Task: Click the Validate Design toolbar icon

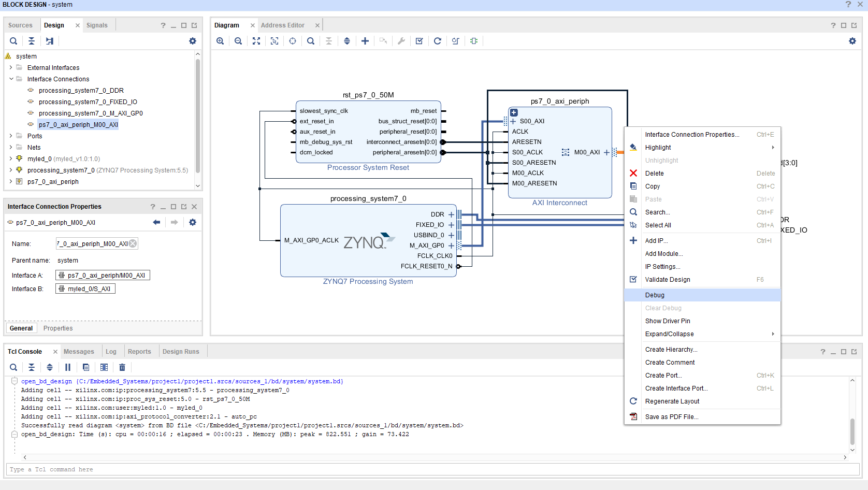Action: [x=419, y=41]
